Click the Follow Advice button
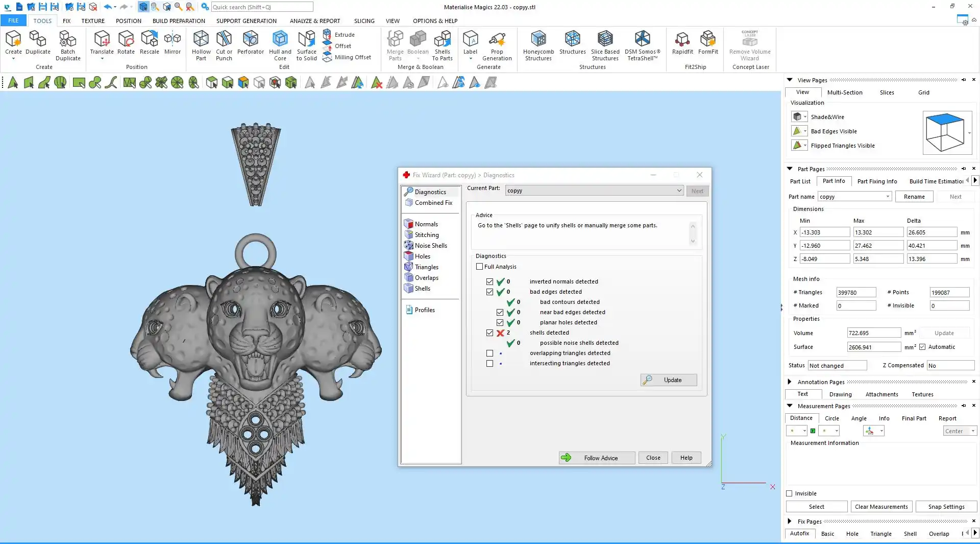Image resolution: width=980 pixels, height=544 pixels. 597,458
